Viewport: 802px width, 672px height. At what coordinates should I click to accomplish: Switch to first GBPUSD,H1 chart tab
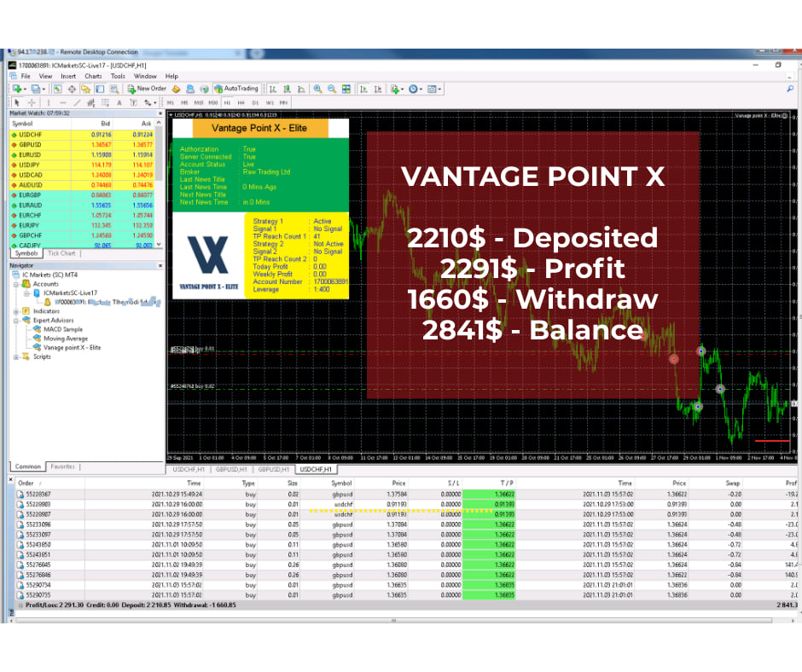click(231, 470)
